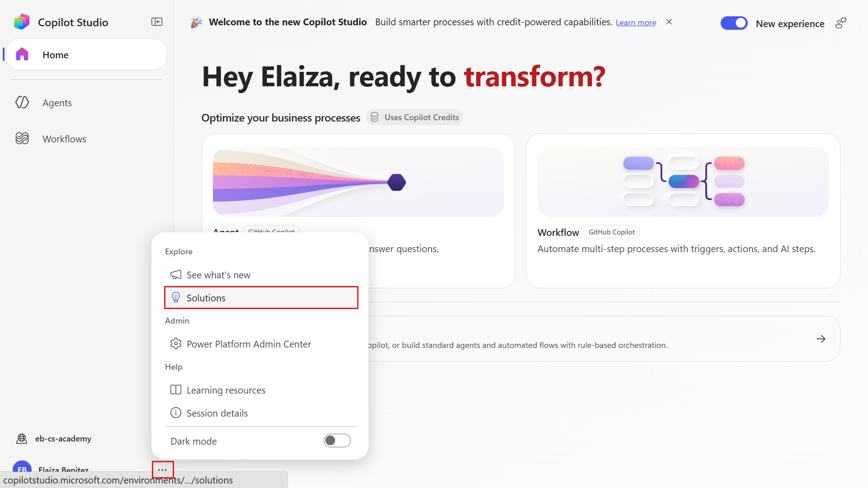The height and width of the screenshot is (488, 868).
Task: Go to the Home page
Action: [87, 55]
